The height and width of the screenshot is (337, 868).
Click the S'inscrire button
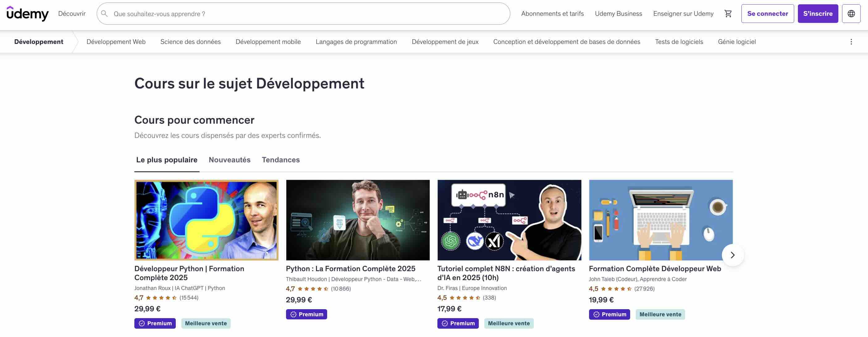(817, 14)
